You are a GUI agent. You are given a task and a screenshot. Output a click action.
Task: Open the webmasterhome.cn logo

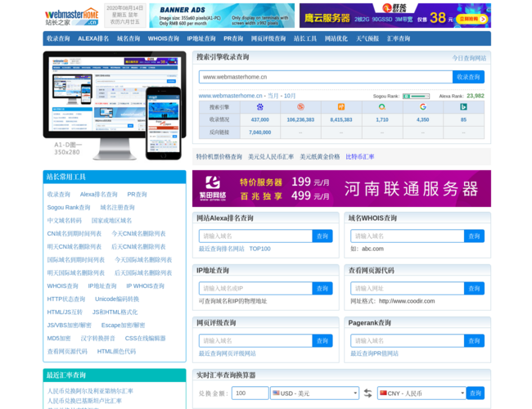pos(71,16)
